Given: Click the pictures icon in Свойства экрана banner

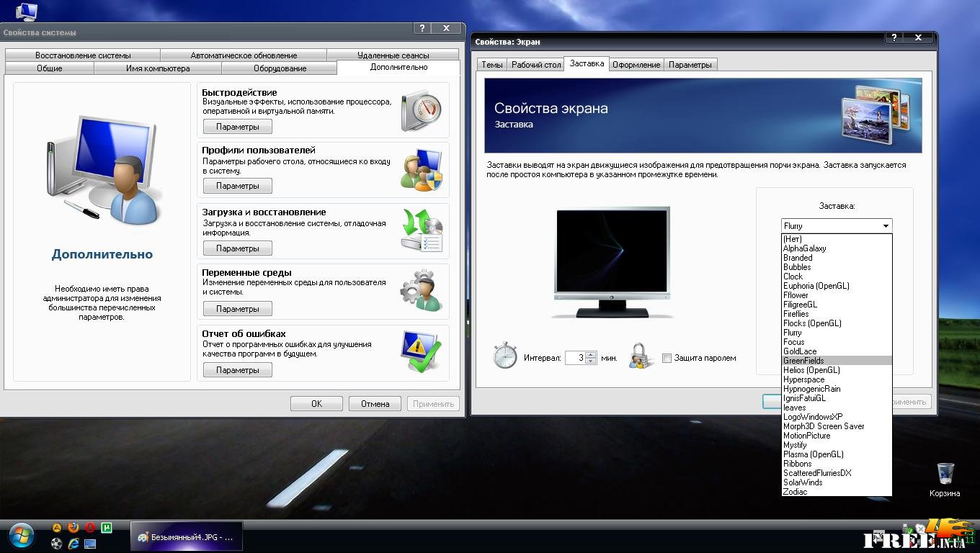Looking at the screenshot, I should (876, 115).
